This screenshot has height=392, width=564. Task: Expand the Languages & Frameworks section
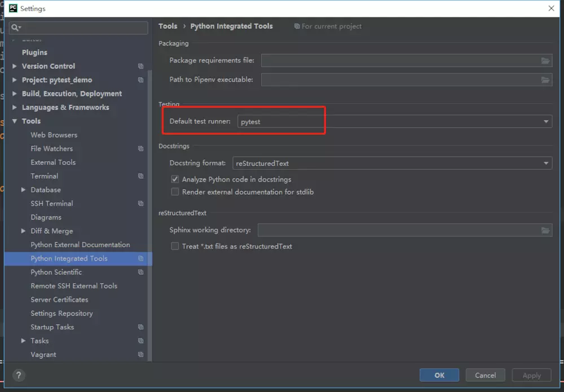tap(15, 108)
